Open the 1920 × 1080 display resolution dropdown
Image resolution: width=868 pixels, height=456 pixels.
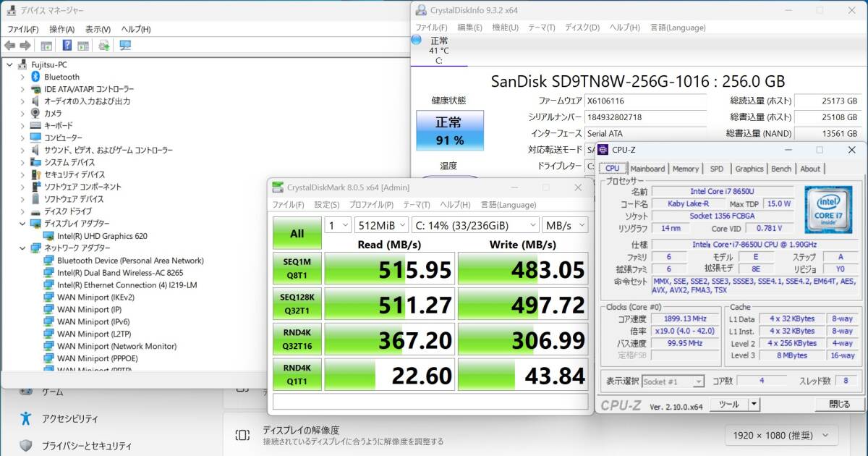tap(780, 435)
